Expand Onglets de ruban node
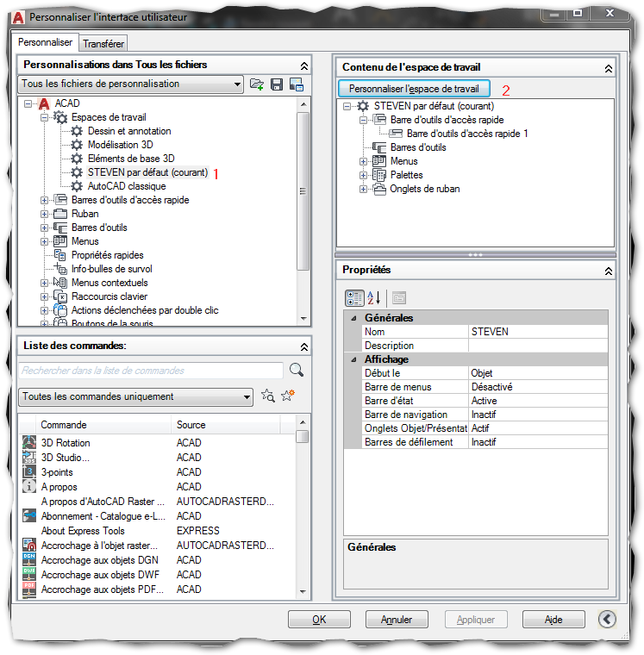This screenshot has width=644, height=655. tap(363, 189)
